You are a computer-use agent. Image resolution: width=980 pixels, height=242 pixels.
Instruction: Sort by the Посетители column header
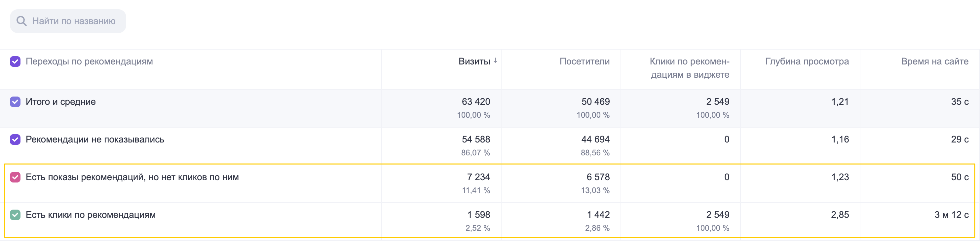tap(584, 61)
